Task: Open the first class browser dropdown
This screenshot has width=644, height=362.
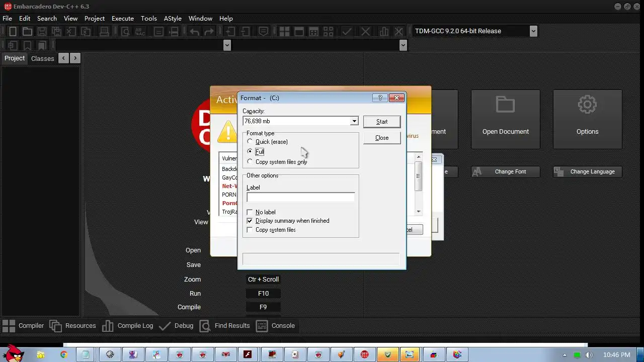Action: [227, 45]
